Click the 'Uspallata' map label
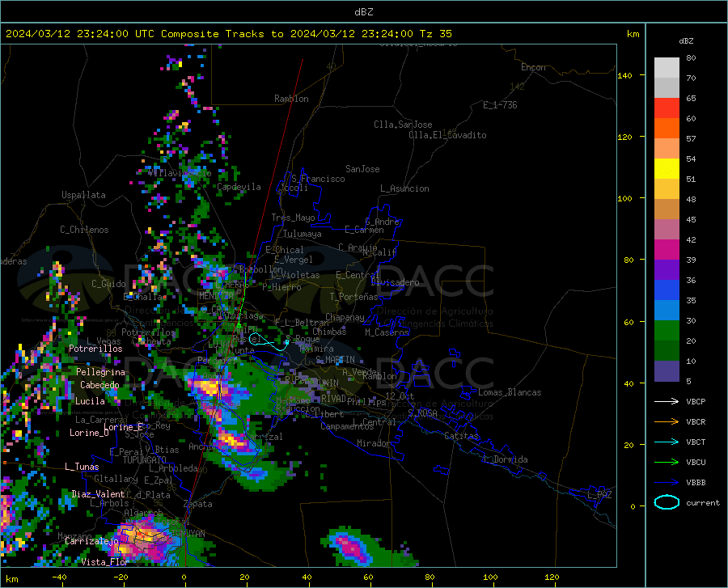The image size is (728, 588). point(83,195)
